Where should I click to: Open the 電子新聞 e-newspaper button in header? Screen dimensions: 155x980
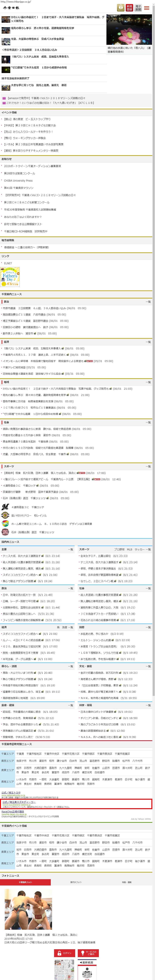click(x=138, y=8)
